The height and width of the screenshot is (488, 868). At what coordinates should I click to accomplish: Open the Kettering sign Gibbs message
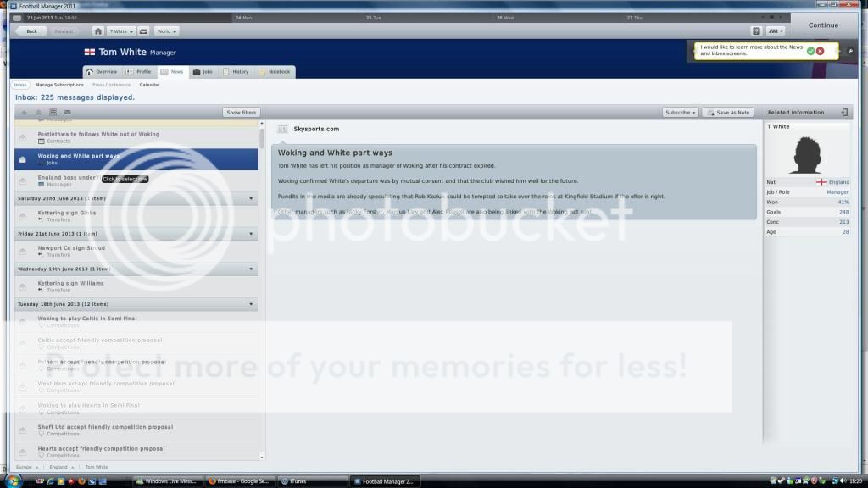pos(136,216)
